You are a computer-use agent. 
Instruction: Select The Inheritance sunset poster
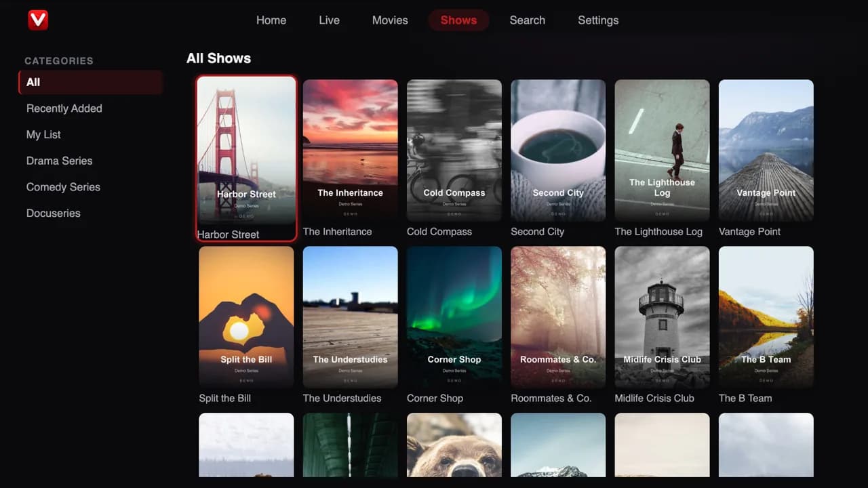(351, 150)
